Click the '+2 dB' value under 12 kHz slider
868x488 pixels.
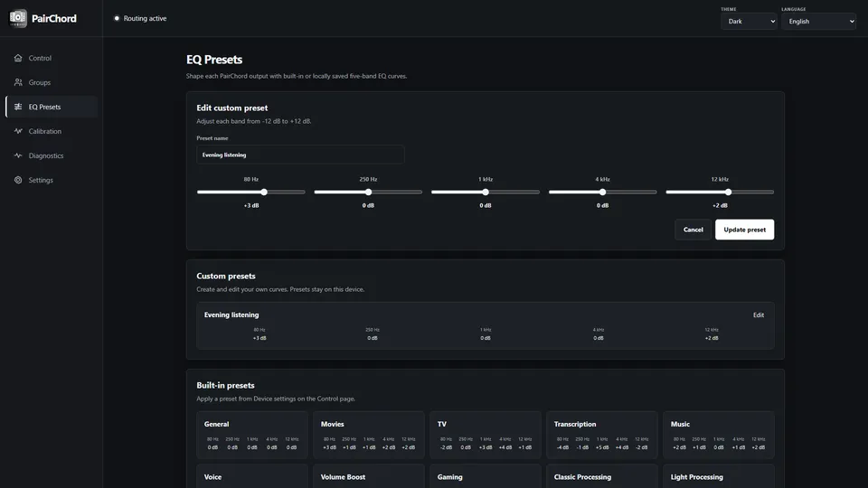[x=720, y=205]
